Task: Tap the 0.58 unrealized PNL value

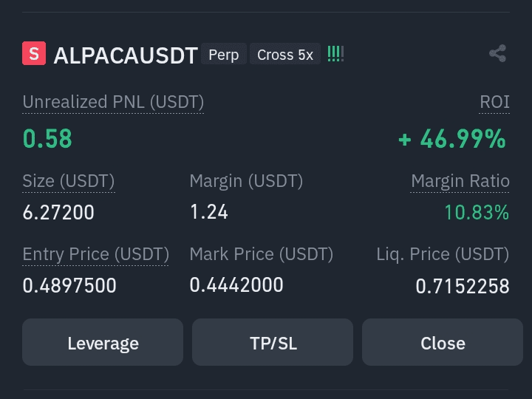Action: point(47,138)
